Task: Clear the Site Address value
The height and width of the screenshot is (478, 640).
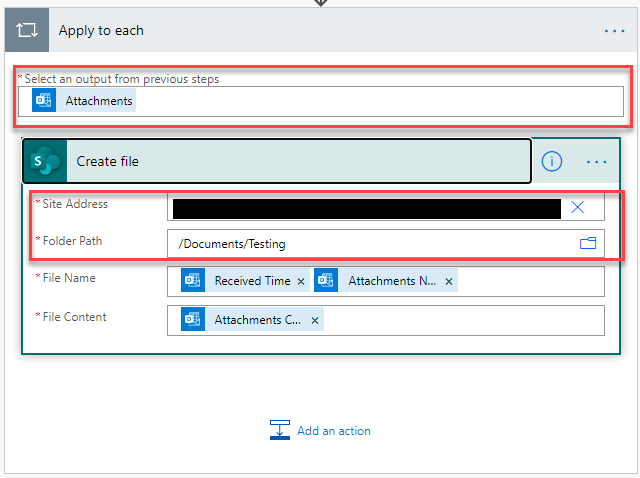Action: 578,207
